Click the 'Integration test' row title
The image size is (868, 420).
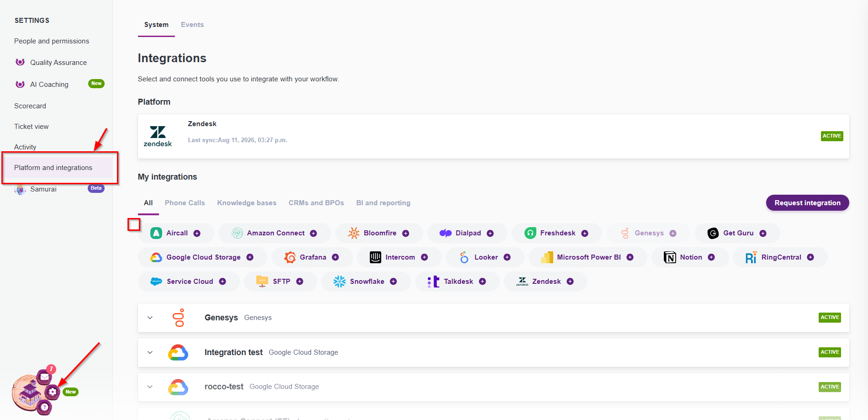(233, 352)
